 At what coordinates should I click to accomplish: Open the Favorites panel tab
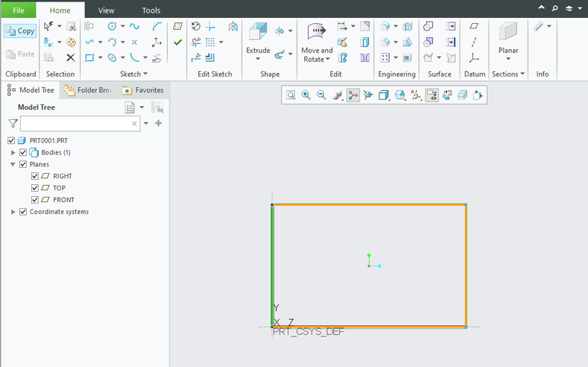[143, 90]
